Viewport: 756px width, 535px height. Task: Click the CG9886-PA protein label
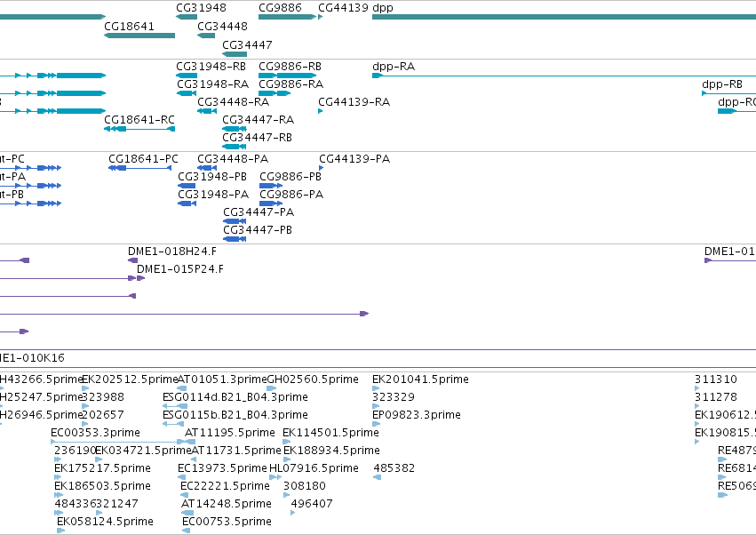(x=291, y=195)
